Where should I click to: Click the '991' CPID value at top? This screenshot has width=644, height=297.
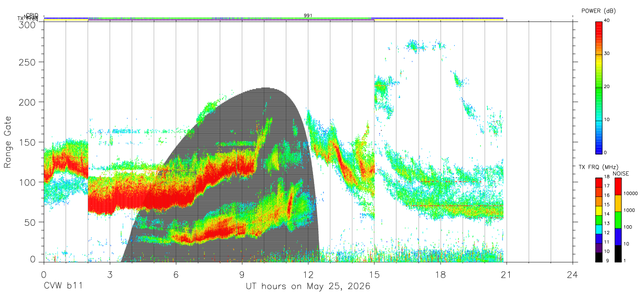tap(308, 16)
